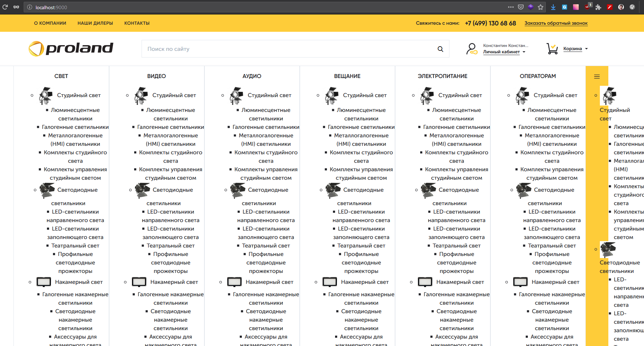Bookmark page with the star icon
The height and width of the screenshot is (346, 644).
tap(541, 7)
